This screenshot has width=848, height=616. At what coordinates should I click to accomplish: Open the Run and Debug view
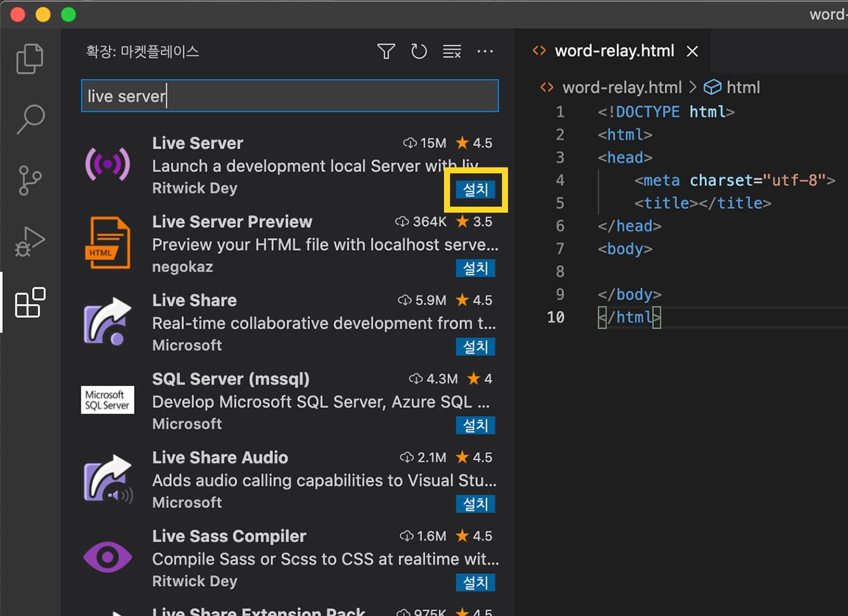pos(29,241)
